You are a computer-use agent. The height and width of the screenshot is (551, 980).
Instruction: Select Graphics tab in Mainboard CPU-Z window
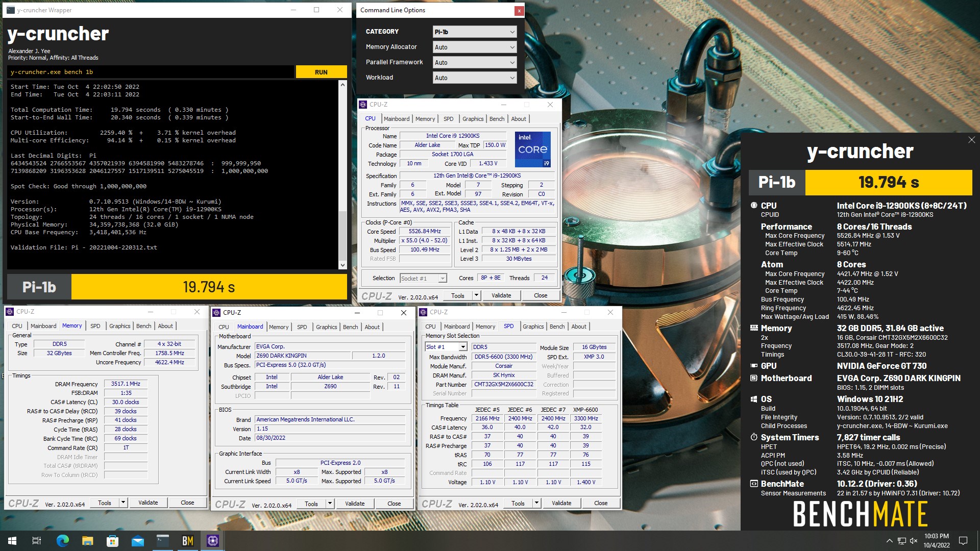pyautogui.click(x=326, y=327)
